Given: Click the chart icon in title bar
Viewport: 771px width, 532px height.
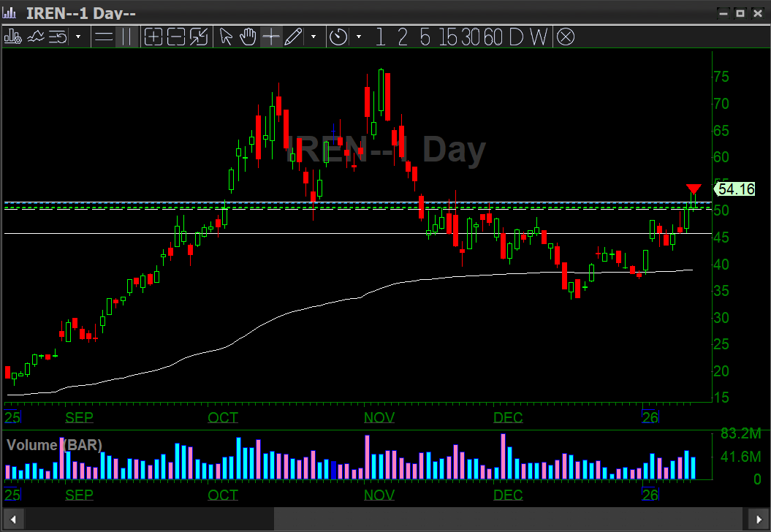Looking at the screenshot, I should (x=10, y=12).
